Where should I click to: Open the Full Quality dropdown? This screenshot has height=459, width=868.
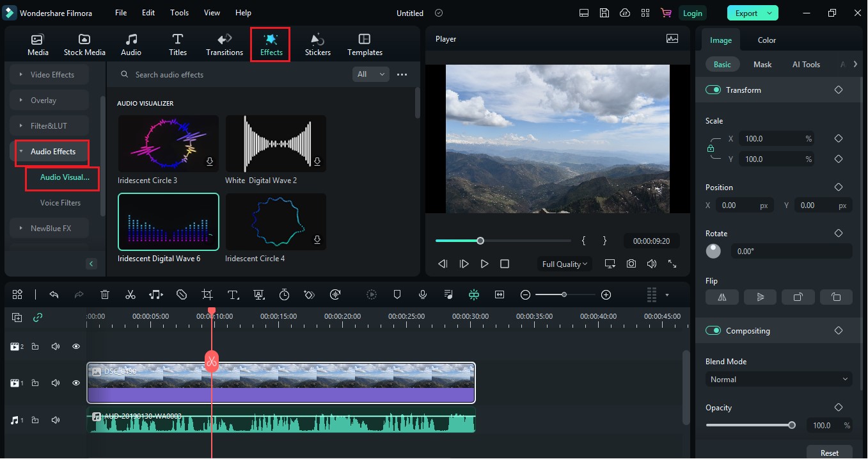tap(565, 264)
